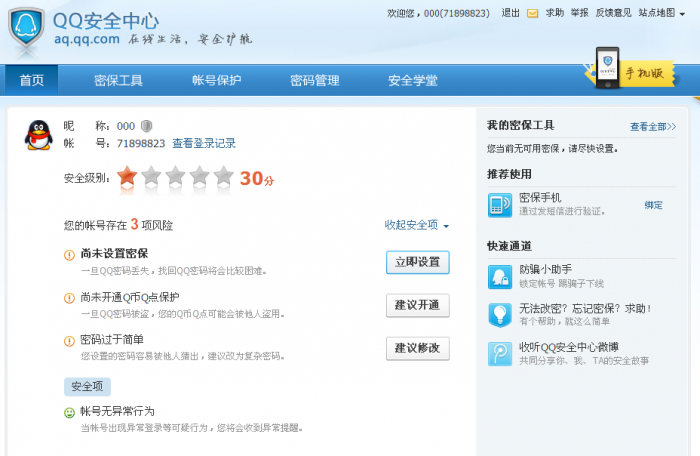Viewport: 700px width, 456px height.
Task: Click the 立即设置 button
Action: point(417,262)
